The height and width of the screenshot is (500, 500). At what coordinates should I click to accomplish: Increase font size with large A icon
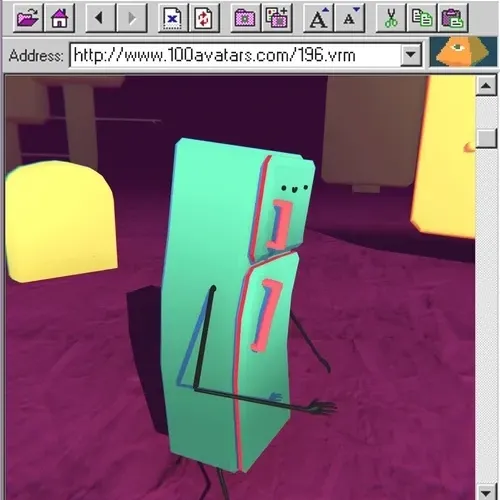[318, 18]
